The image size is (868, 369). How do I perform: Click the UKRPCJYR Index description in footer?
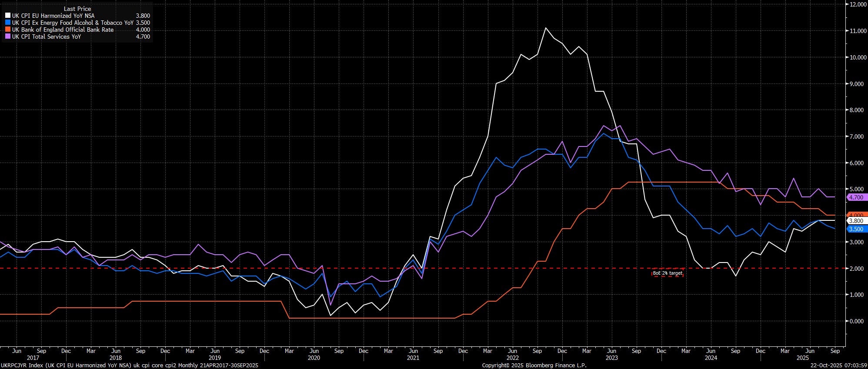(130, 366)
